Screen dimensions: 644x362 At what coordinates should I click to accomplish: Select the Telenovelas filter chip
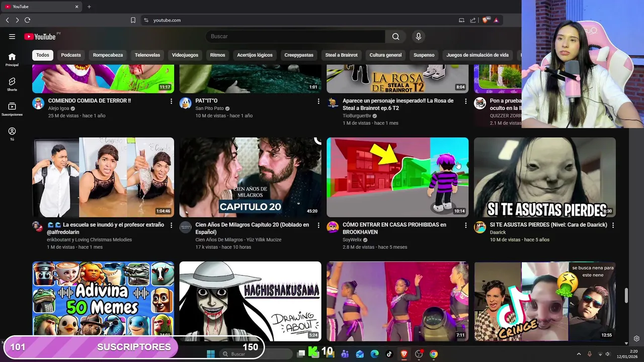tap(147, 55)
